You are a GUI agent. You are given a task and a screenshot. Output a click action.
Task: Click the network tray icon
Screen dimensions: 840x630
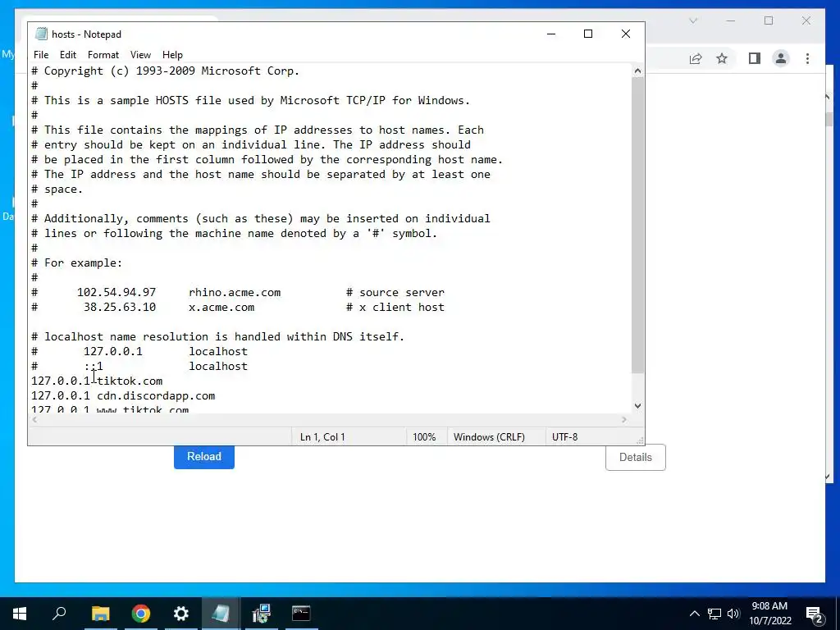(714, 614)
